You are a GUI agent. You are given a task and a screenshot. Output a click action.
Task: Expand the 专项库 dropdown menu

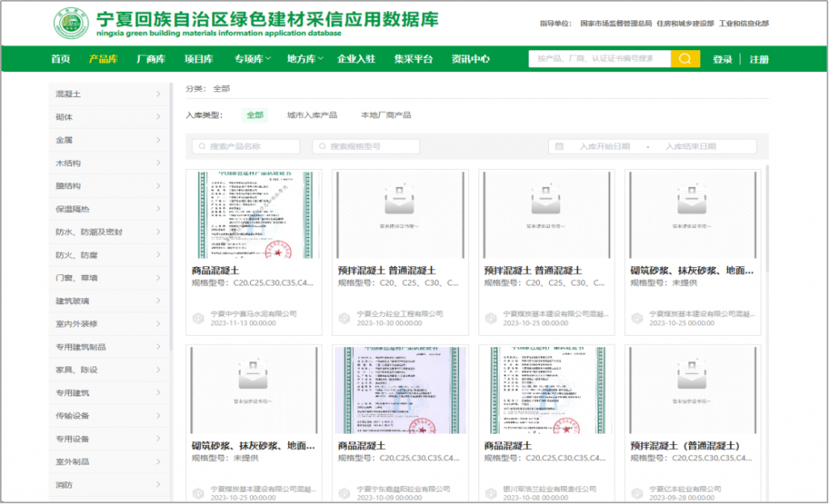pyautogui.click(x=254, y=59)
